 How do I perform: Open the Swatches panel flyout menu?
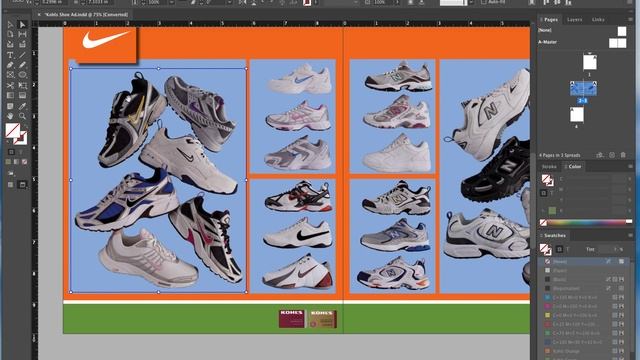coord(630,236)
